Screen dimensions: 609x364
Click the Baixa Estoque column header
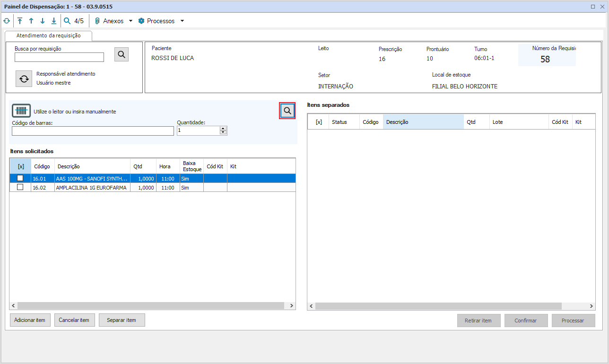coord(192,166)
